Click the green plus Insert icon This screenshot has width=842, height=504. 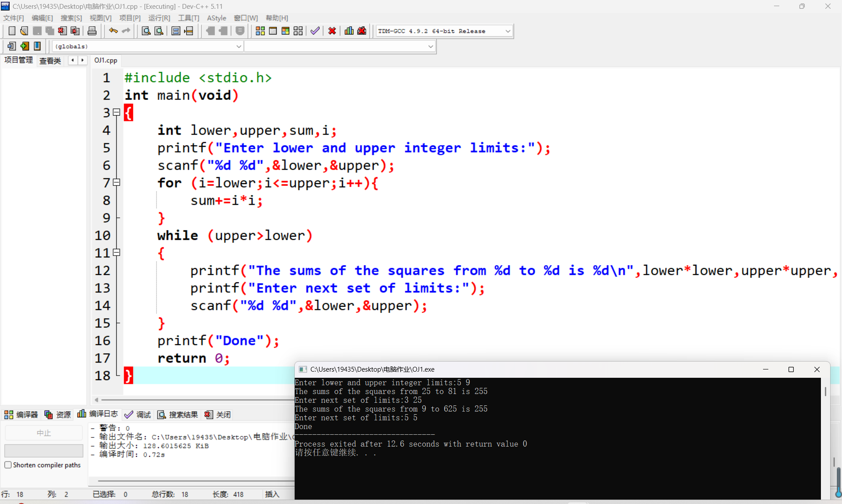25,46
